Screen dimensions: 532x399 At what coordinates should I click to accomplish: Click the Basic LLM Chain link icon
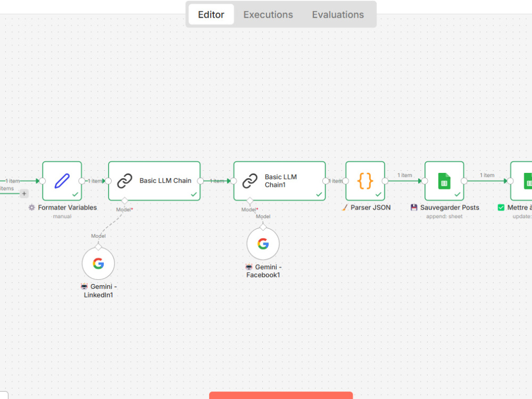point(124,181)
